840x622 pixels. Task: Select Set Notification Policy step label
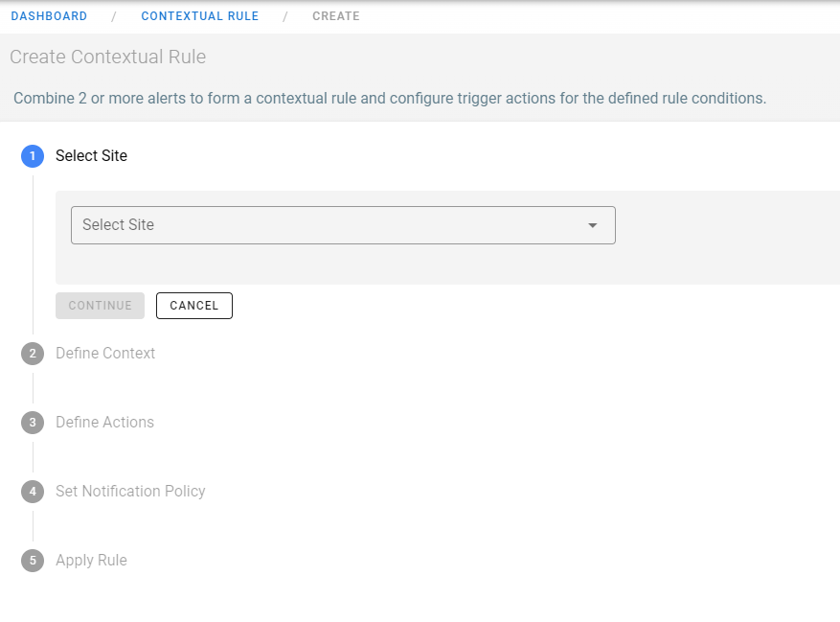point(130,492)
